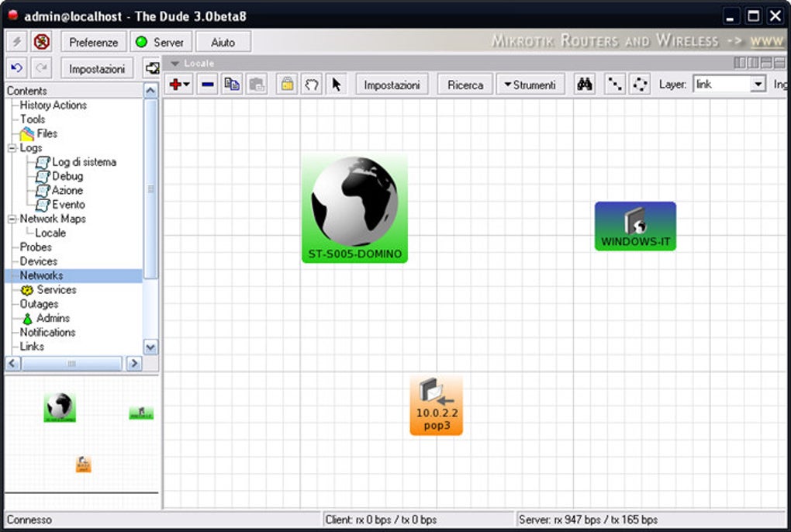
Task: Click the left panel Impostazioni button
Action: (x=97, y=68)
